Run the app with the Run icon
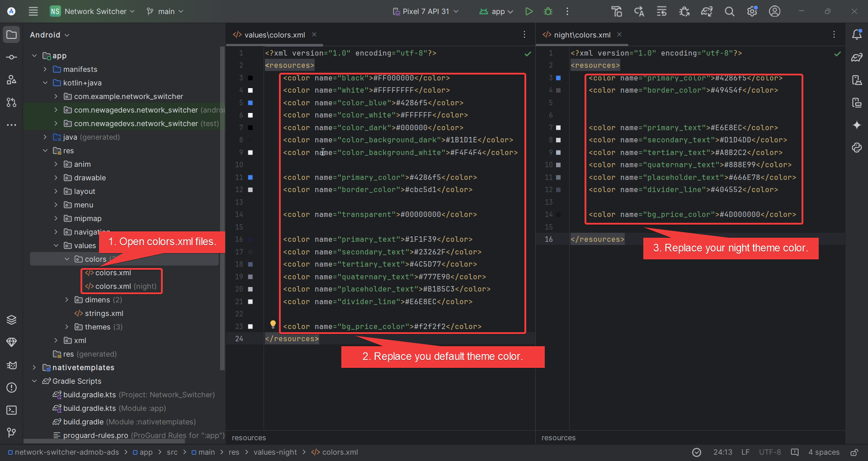Screen dimensions: 868x461 [528, 11]
